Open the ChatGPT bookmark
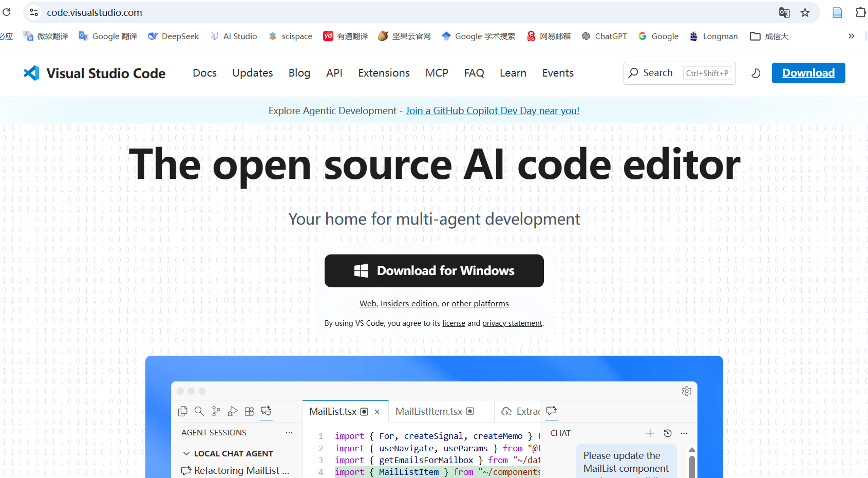This screenshot has height=478, width=868. pos(605,36)
